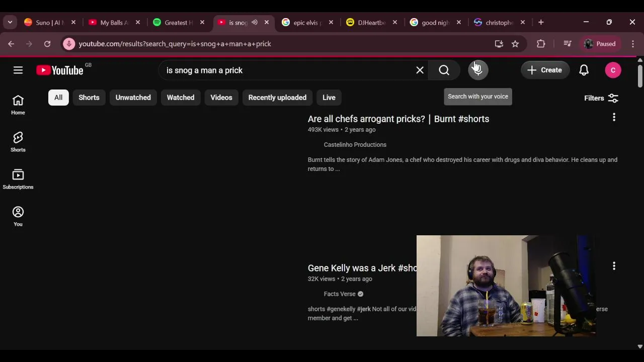Click the Create button
Image resolution: width=644 pixels, height=362 pixels.
(545, 70)
